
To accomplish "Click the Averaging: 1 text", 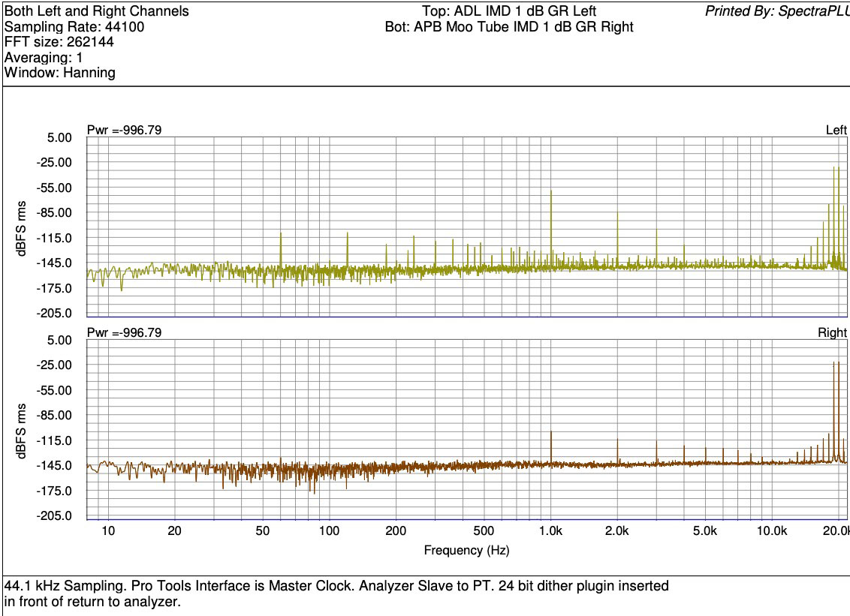I will 44,58.
